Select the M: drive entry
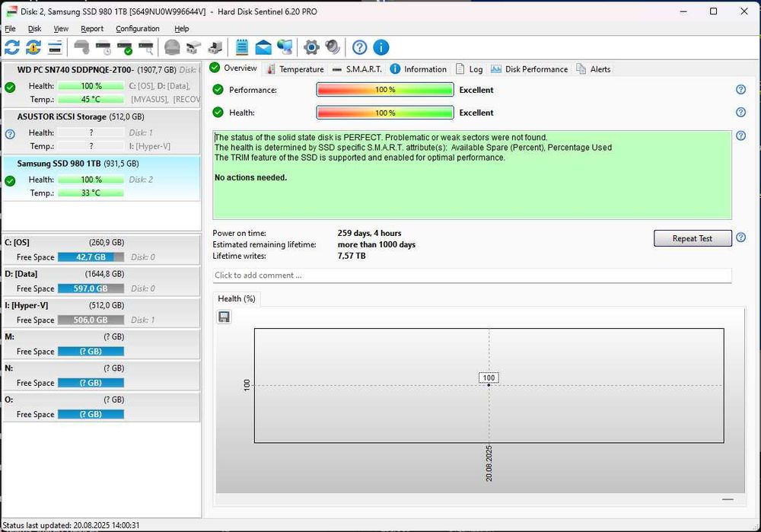The width and height of the screenshot is (761, 532). (101, 344)
